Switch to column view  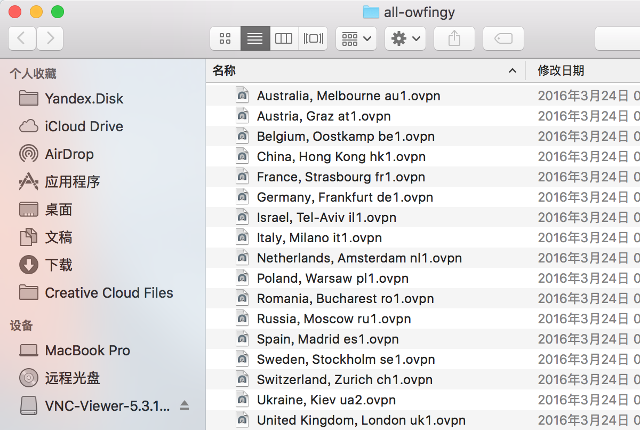coord(284,38)
